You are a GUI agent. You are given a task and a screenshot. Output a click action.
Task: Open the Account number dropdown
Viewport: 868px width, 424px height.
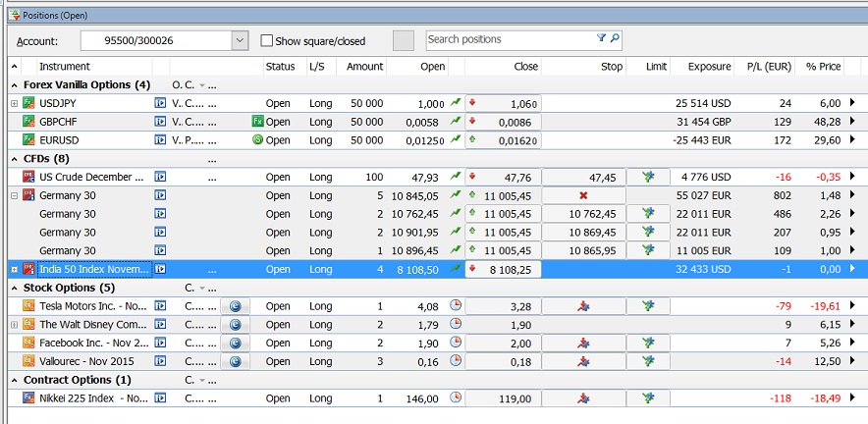coord(240,40)
